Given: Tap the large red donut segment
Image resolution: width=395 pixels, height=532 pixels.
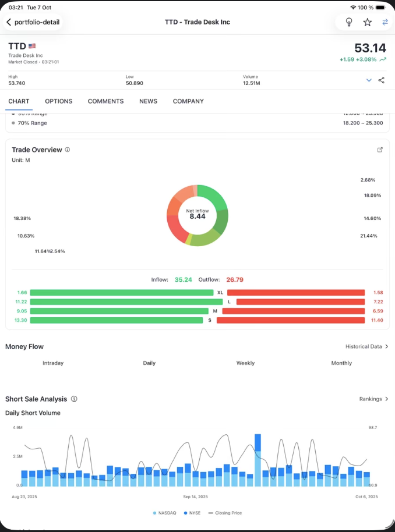Looking at the screenshot, I should [x=175, y=228].
